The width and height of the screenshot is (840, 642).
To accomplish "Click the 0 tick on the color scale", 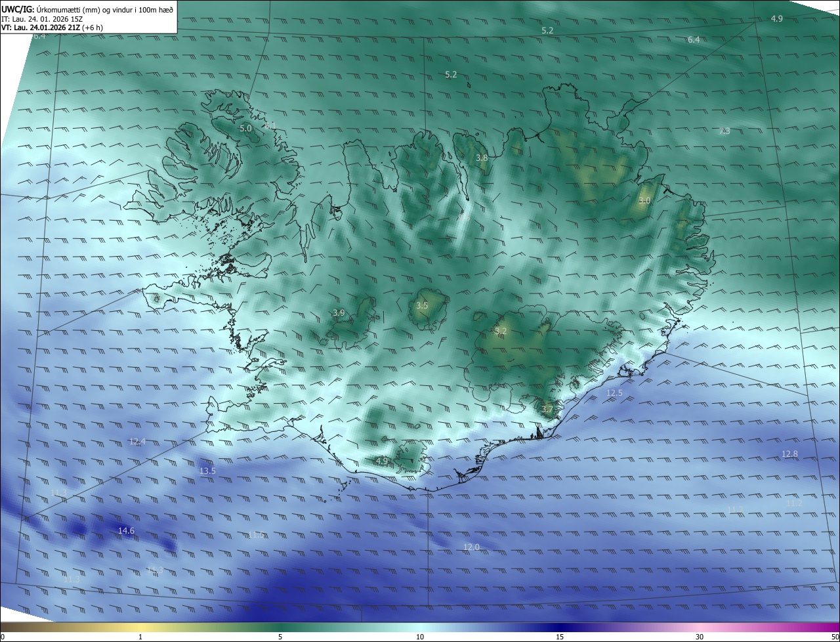I will coord(3,637).
